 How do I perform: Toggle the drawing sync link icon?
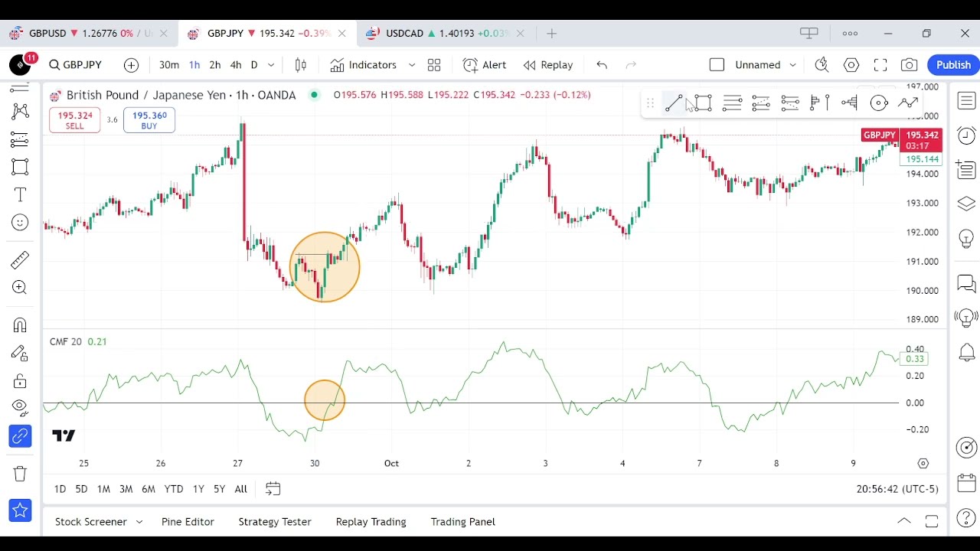(20, 436)
